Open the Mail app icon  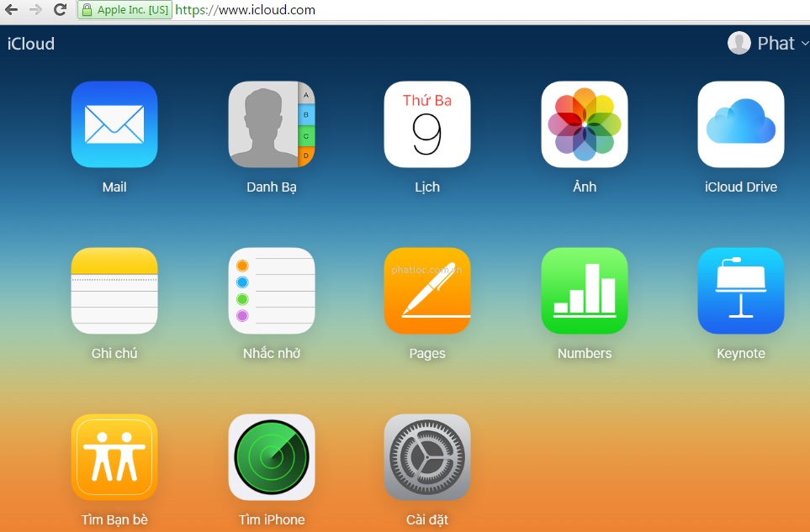tap(114, 124)
